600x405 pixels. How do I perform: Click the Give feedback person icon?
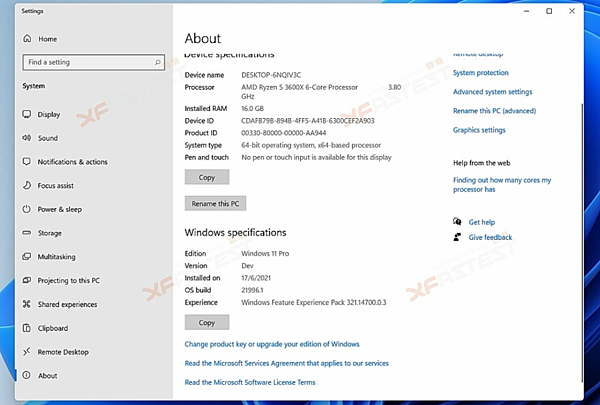[457, 237]
